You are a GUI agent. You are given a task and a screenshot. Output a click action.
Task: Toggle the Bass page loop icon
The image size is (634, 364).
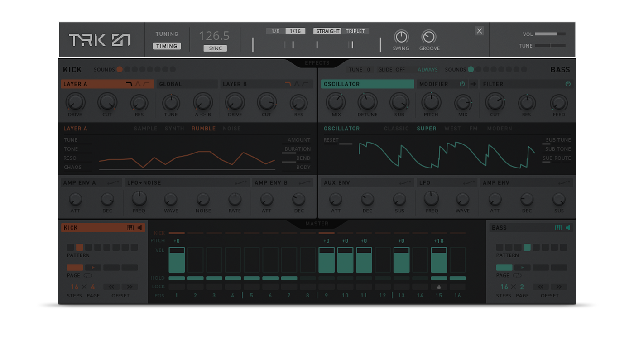517,275
